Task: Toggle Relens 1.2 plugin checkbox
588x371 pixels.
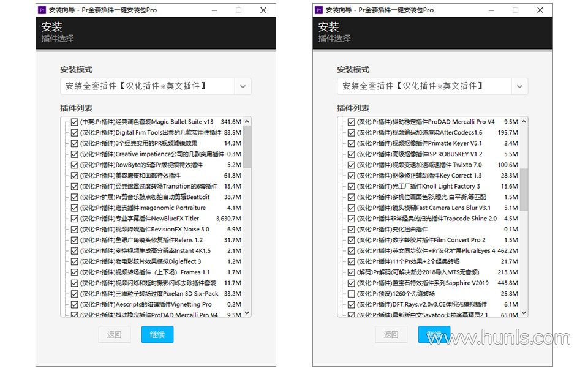Action: point(74,240)
